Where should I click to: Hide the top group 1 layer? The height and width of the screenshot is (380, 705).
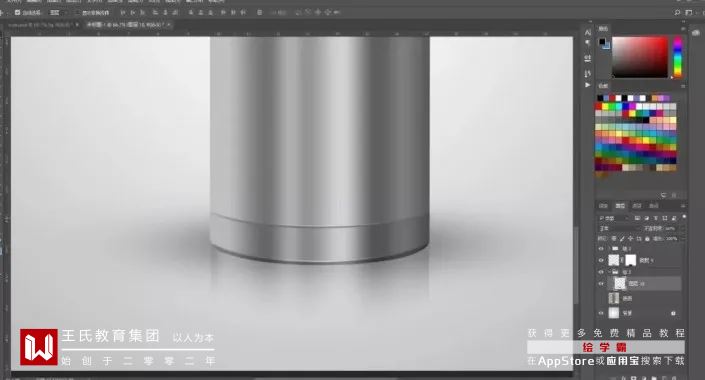(601, 249)
